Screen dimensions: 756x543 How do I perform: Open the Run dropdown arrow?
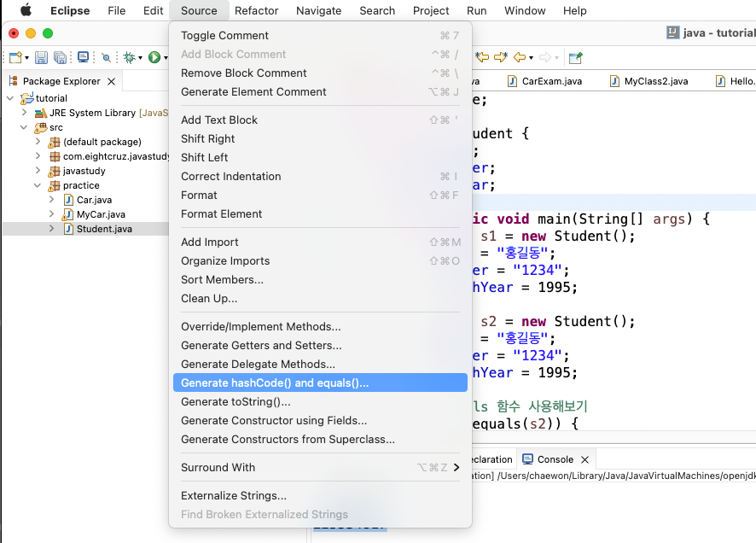click(166, 58)
